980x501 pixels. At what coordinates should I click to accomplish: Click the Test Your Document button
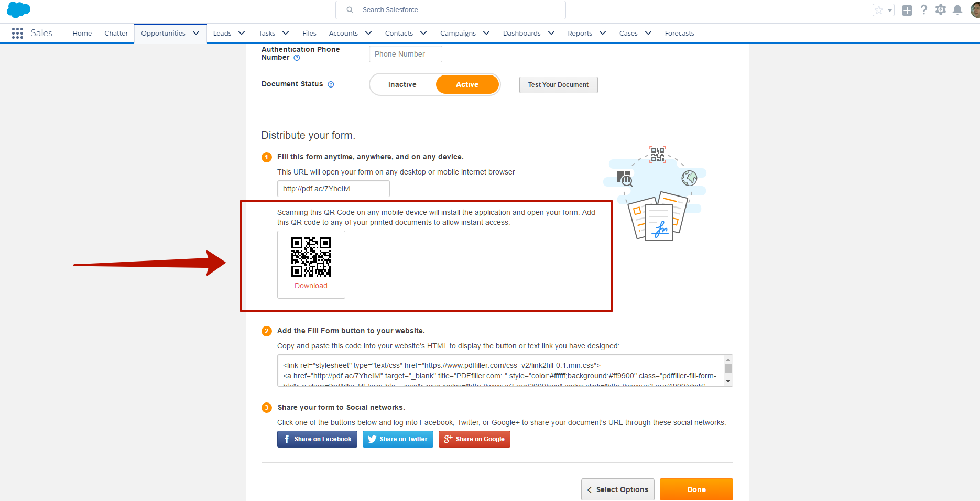pos(559,85)
